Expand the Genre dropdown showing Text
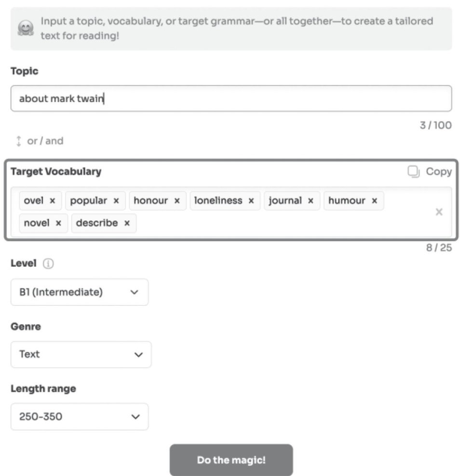Screen dimensions: 460x476 (81, 354)
